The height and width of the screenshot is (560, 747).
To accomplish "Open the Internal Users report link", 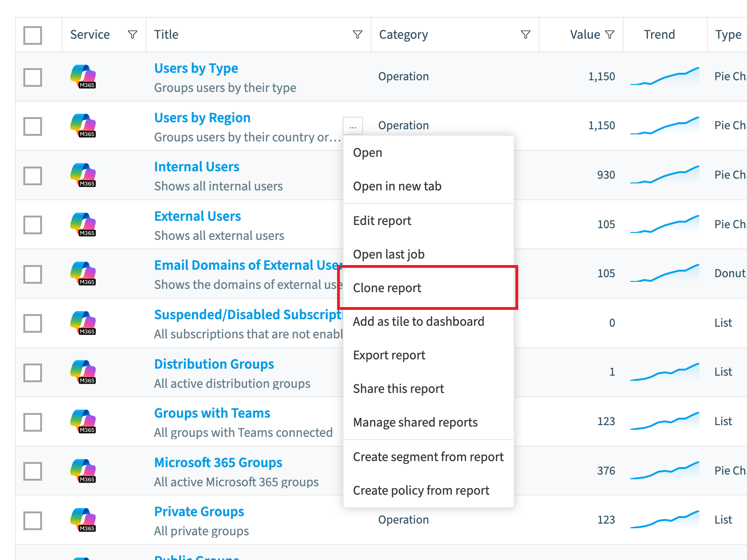I will [x=197, y=167].
